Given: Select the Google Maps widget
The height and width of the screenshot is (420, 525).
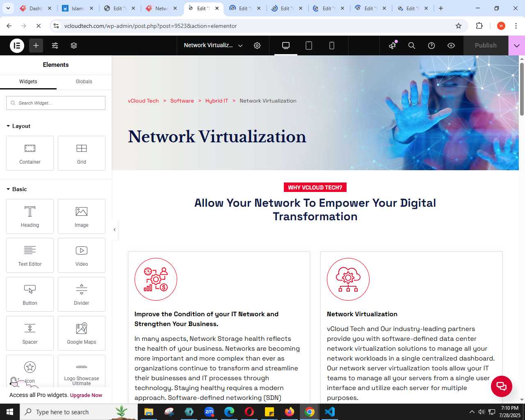Looking at the screenshot, I should 82,333.
